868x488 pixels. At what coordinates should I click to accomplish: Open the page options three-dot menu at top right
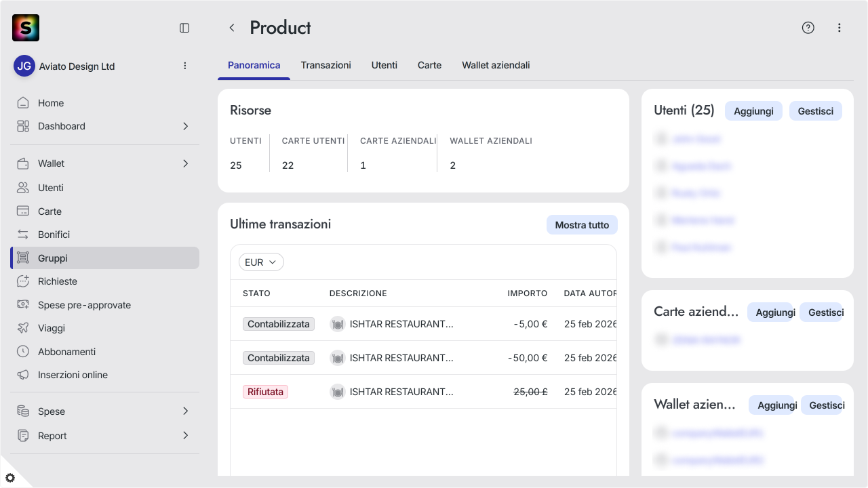pyautogui.click(x=840, y=28)
